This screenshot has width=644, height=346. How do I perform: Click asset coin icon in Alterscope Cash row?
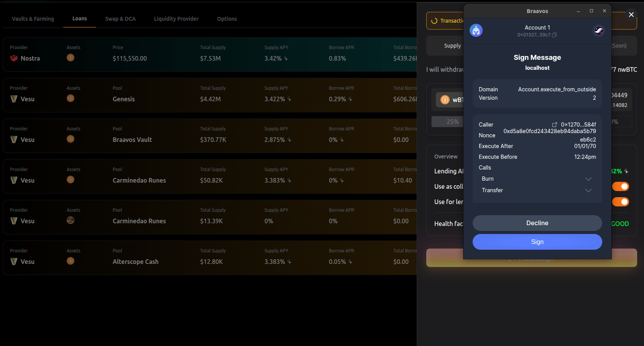71,261
